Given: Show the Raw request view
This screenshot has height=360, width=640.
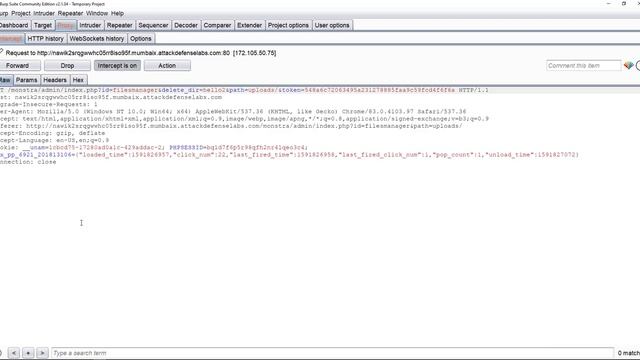Looking at the screenshot, I should 5,80.
